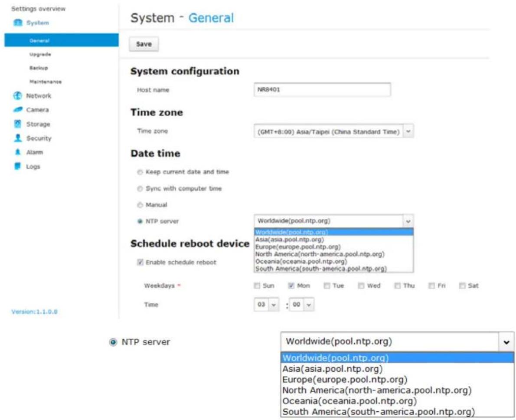The height and width of the screenshot is (420, 516).
Task: Open Maintenance page in sidebar
Action: click(46, 82)
